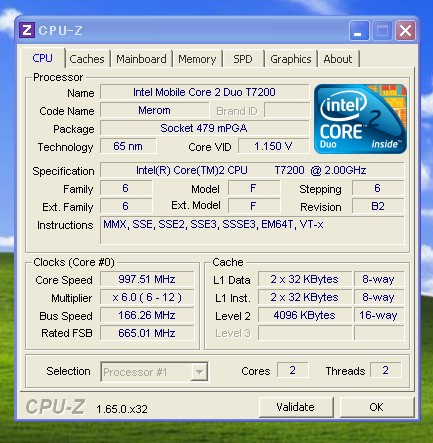
Task: Click the disabled maximize button
Action: point(382,31)
